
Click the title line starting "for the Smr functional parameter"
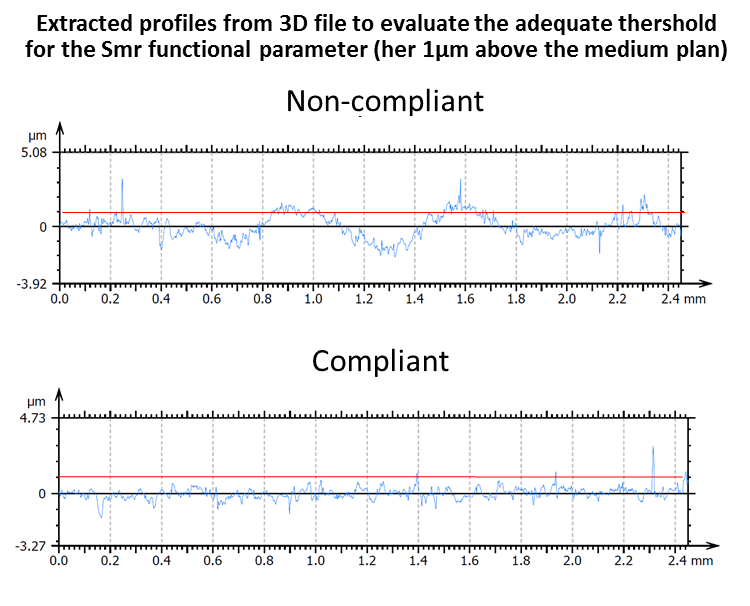[x=376, y=49]
